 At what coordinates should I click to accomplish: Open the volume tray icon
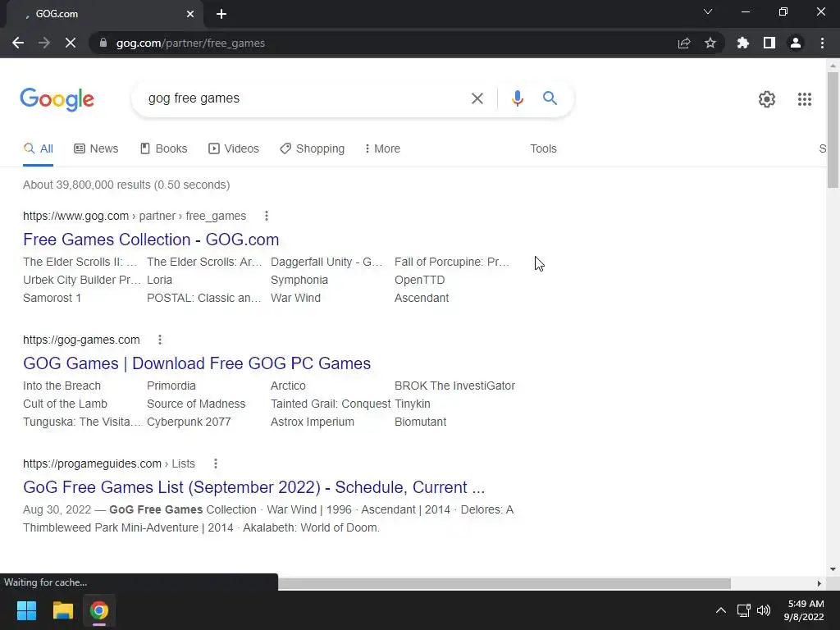[764, 610]
